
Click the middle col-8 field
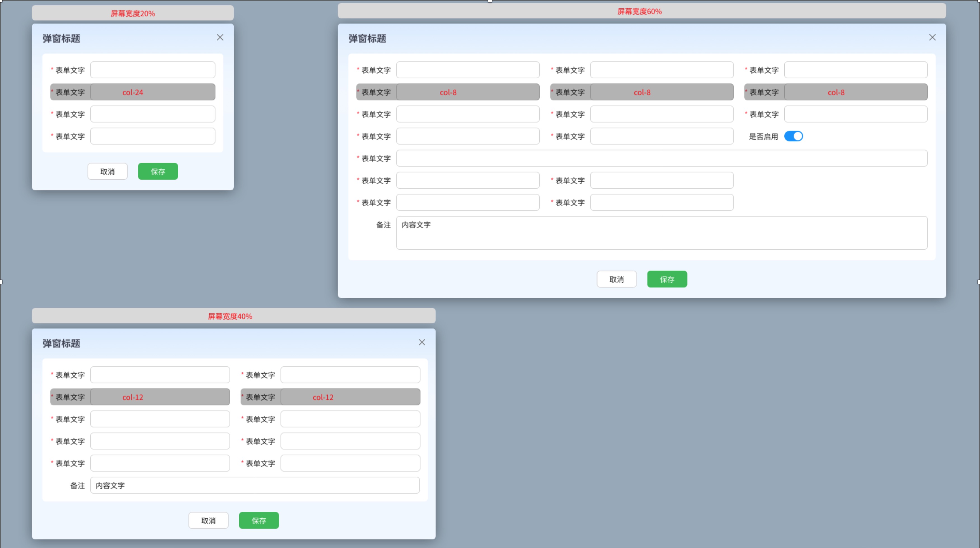(661, 92)
